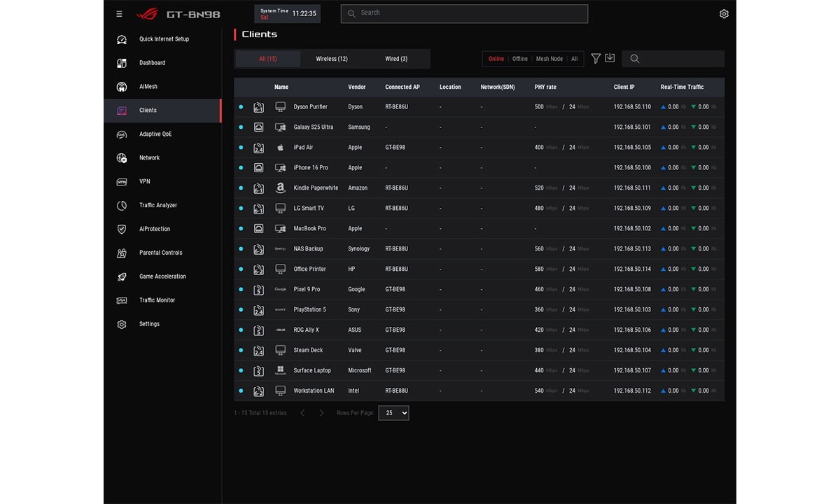
Task: Click the AiProtection shield icon
Action: click(x=122, y=230)
